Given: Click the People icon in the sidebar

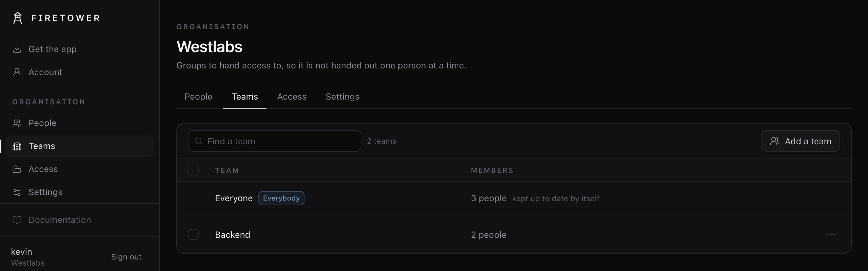Looking at the screenshot, I should pyautogui.click(x=17, y=123).
